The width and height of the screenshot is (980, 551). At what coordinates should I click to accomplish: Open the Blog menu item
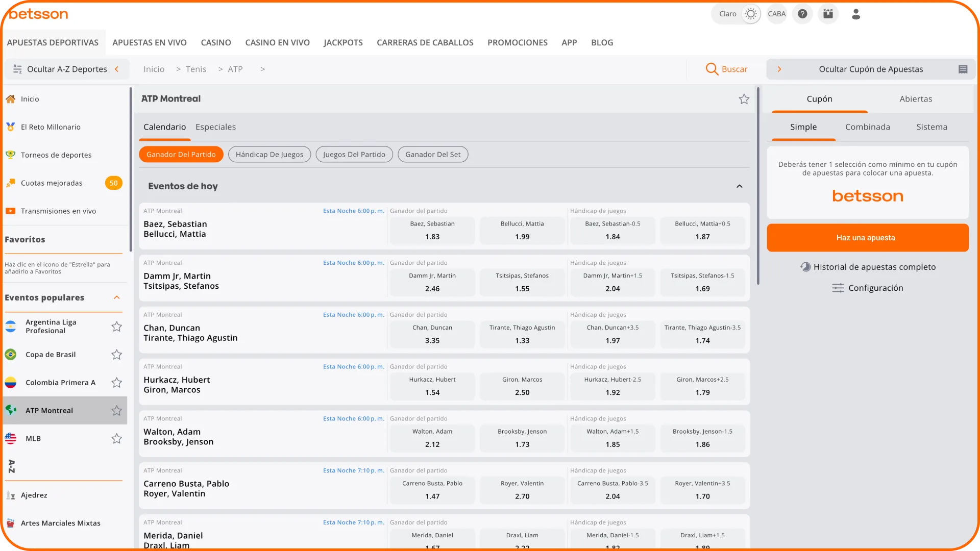coord(602,42)
